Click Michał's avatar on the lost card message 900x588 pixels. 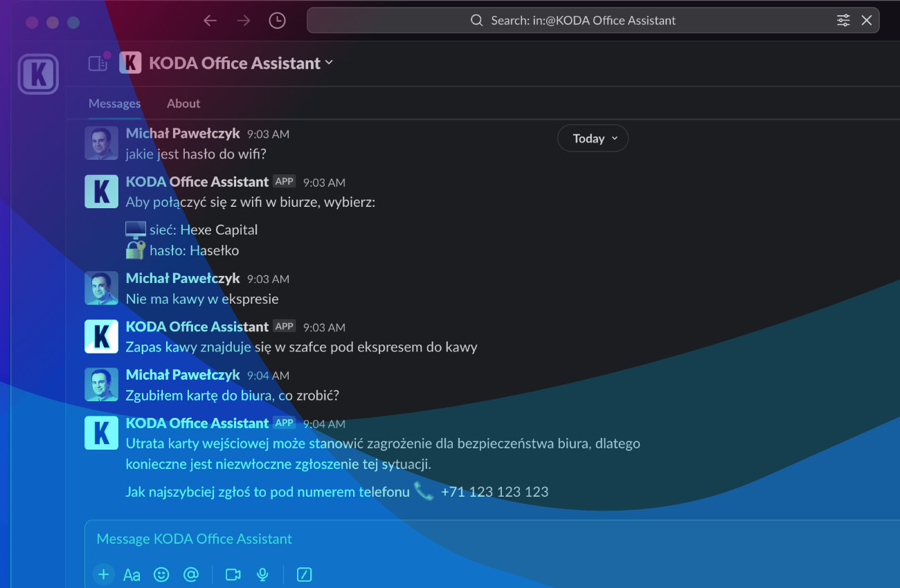click(101, 385)
